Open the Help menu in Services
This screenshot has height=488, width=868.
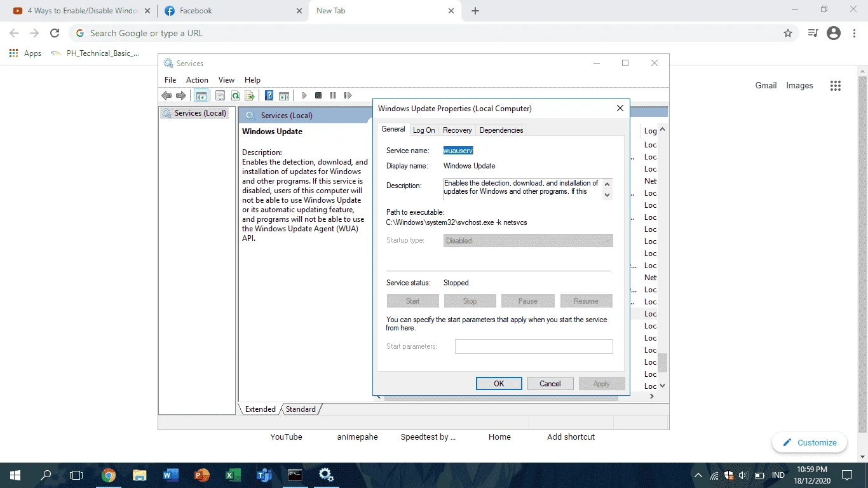tap(252, 80)
